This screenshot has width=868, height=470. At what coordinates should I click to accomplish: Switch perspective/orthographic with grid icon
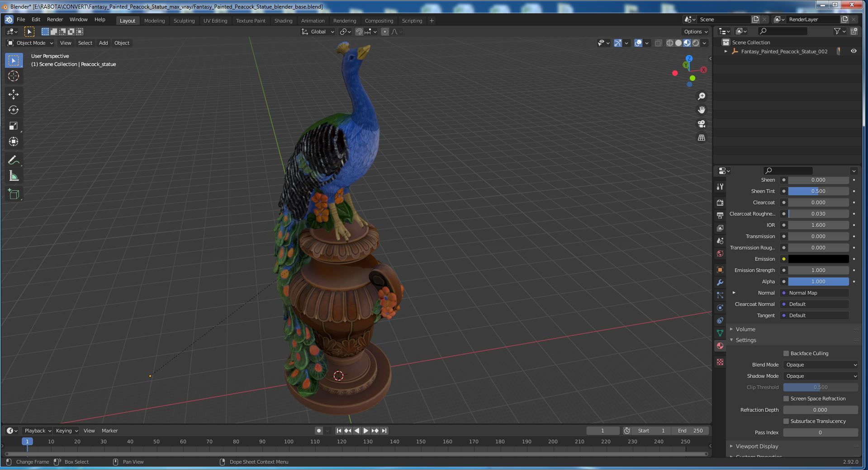(702, 137)
